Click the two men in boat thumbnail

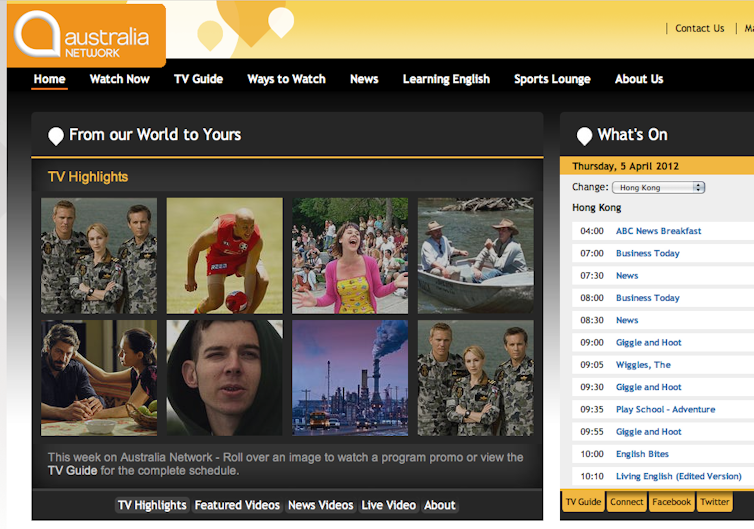(476, 256)
